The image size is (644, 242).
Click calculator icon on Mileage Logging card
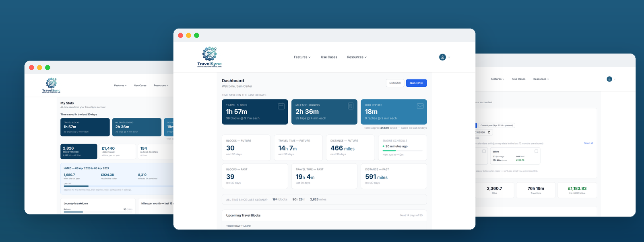click(351, 106)
